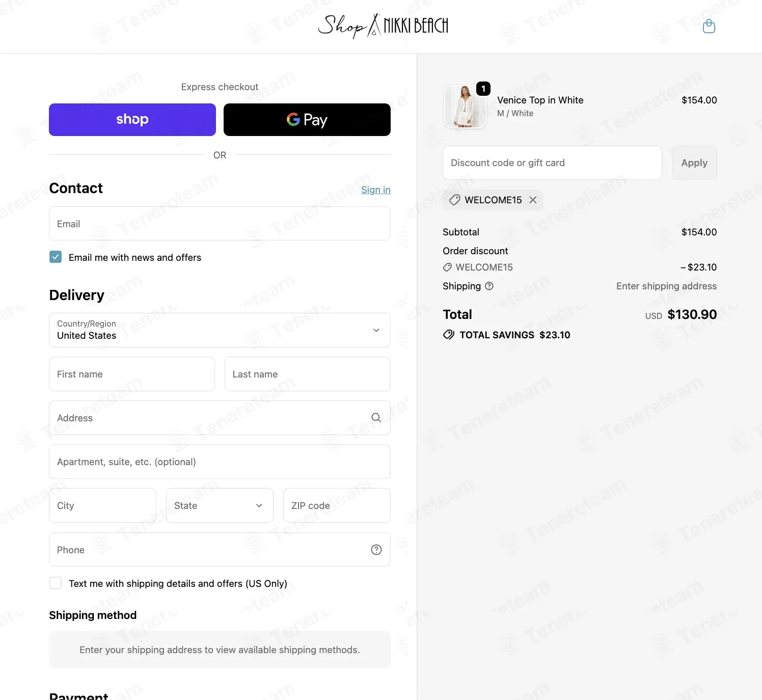Uncheck Email me with news and offers
Viewport: 762px width, 700px height.
click(x=56, y=257)
